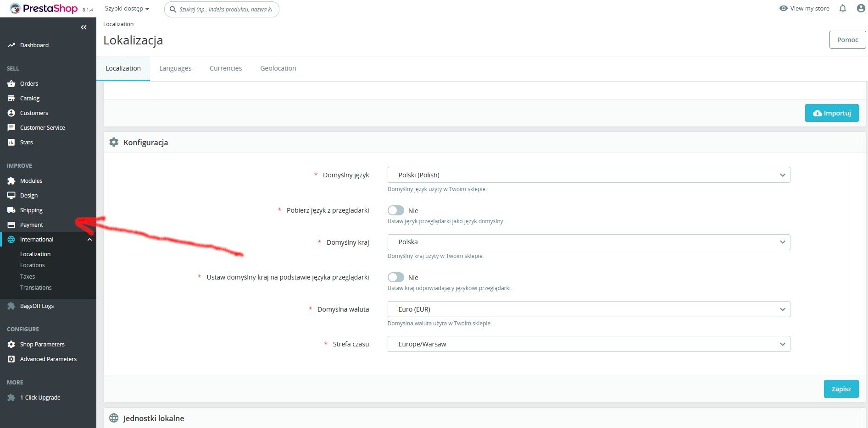The width and height of the screenshot is (868, 428).
Task: Click the Customers person icon
Action: pyautogui.click(x=11, y=113)
